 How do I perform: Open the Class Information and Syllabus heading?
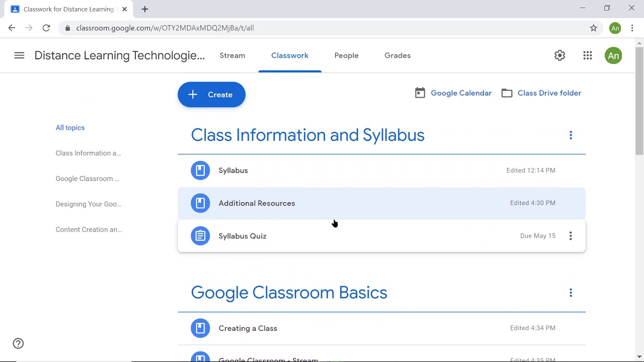click(x=307, y=135)
